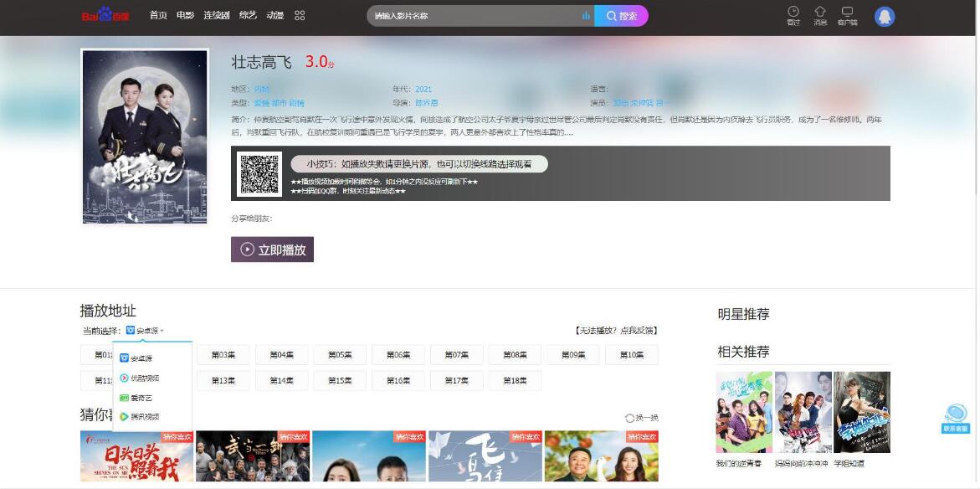The width and height of the screenshot is (980, 489).
Task: Click the 妈妈向前冲冲冲 title link
Action: pyautogui.click(x=801, y=463)
